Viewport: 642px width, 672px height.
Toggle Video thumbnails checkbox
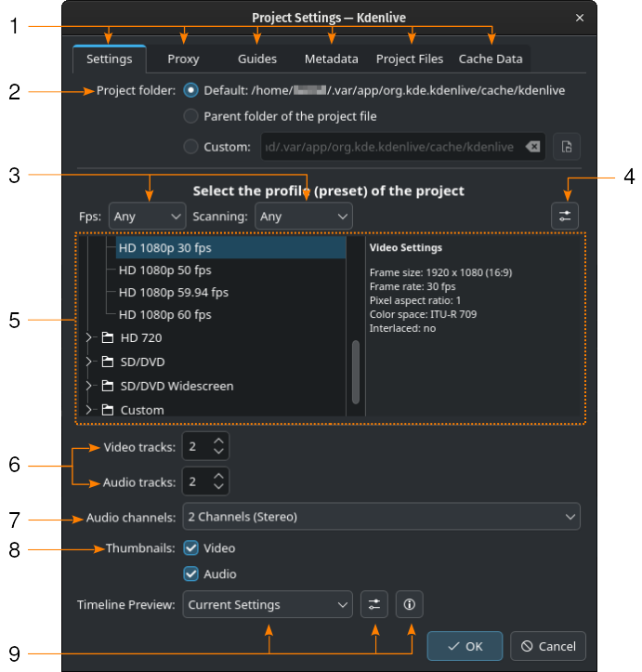point(190,548)
